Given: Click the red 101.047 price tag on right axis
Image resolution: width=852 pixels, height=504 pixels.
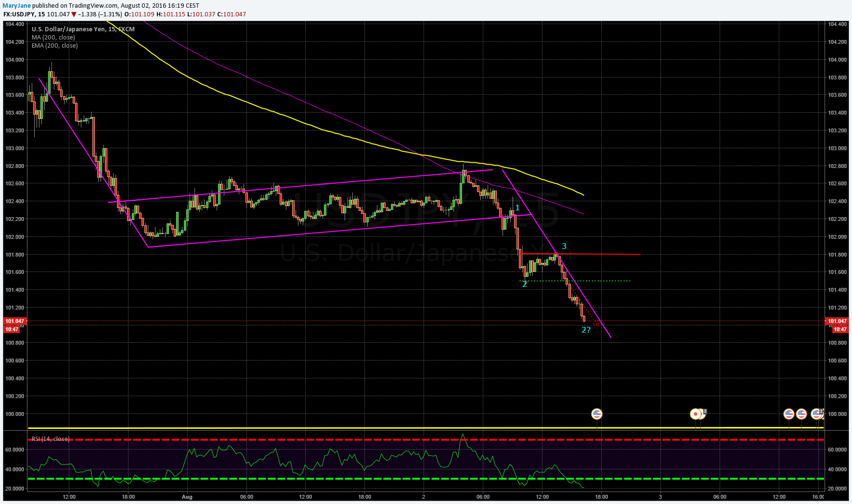Looking at the screenshot, I should (837, 321).
